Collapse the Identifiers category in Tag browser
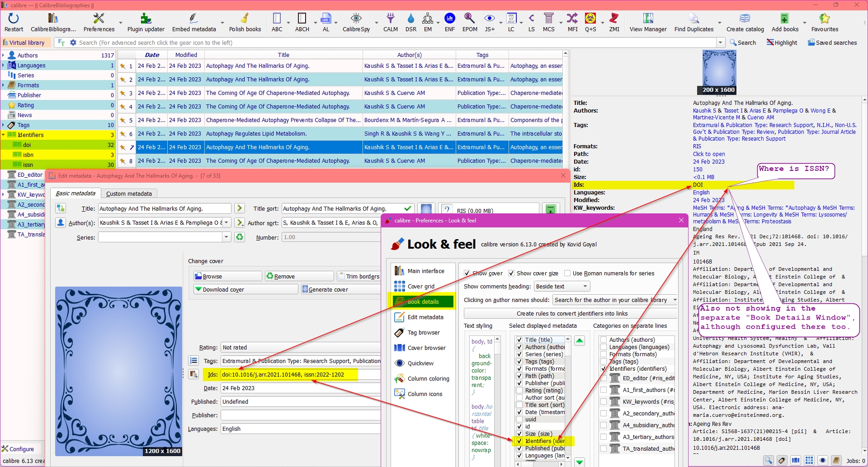The width and height of the screenshot is (868, 467). [x=3, y=135]
